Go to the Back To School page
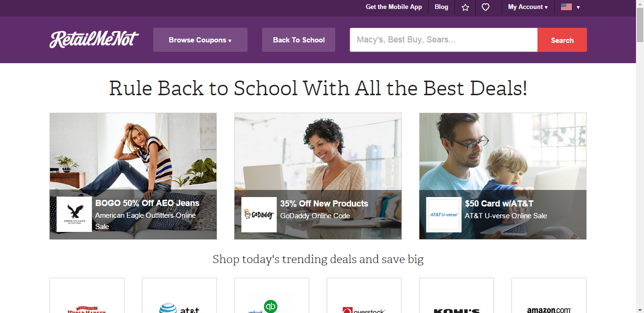The width and height of the screenshot is (644, 313). pyautogui.click(x=299, y=40)
